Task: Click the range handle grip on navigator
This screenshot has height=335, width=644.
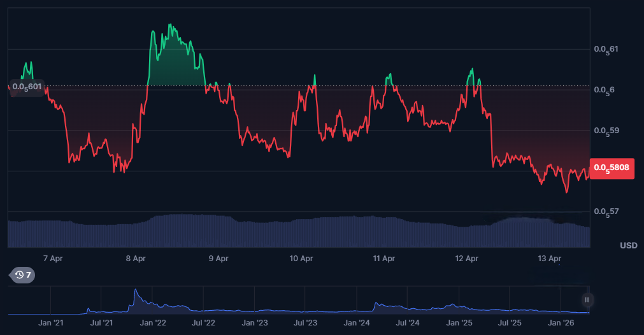Action: point(587,299)
